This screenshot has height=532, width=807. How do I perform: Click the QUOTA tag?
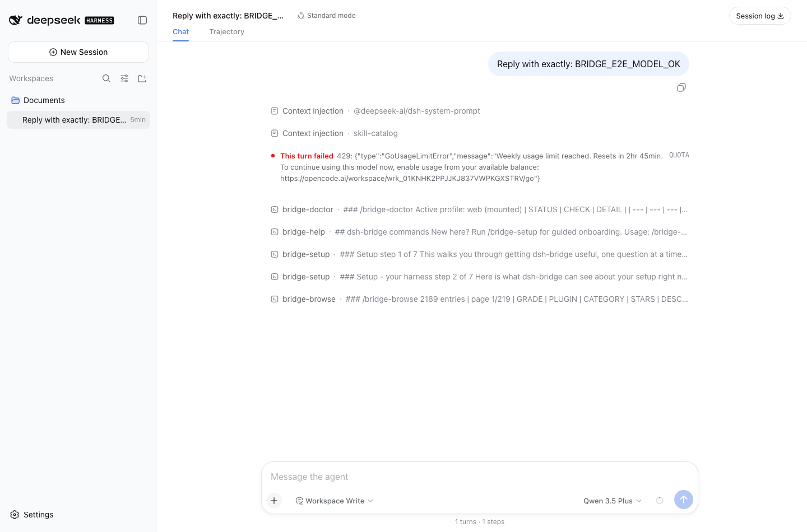click(679, 155)
